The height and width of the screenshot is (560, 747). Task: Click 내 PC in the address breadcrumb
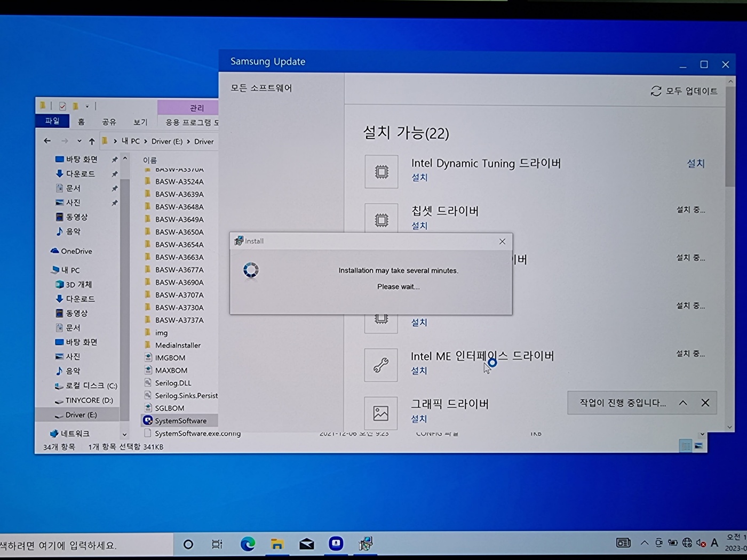[130, 141]
